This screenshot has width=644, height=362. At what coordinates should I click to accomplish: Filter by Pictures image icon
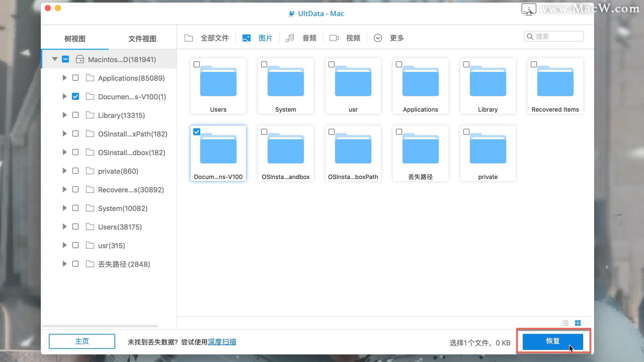pos(246,38)
